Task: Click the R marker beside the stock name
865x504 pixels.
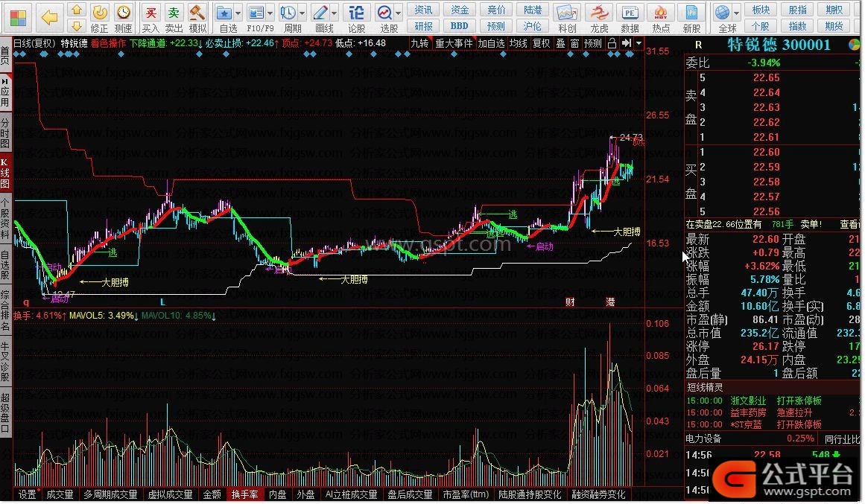Action: click(698, 45)
